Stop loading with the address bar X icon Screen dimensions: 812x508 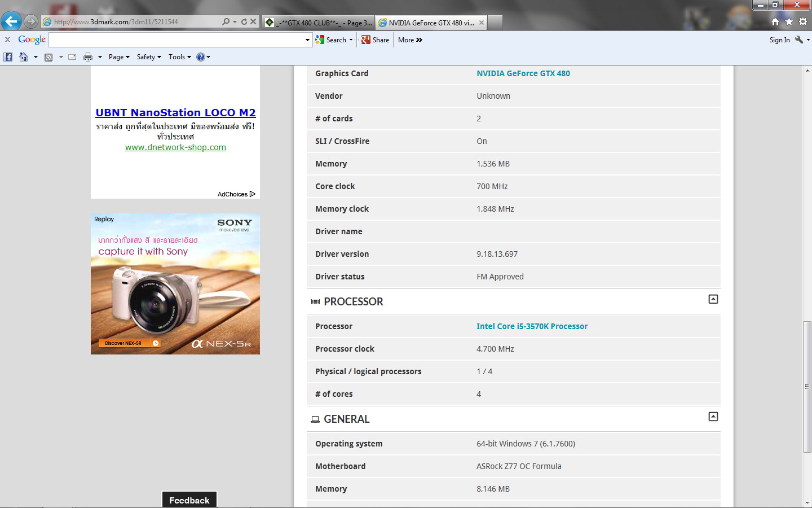(x=253, y=21)
